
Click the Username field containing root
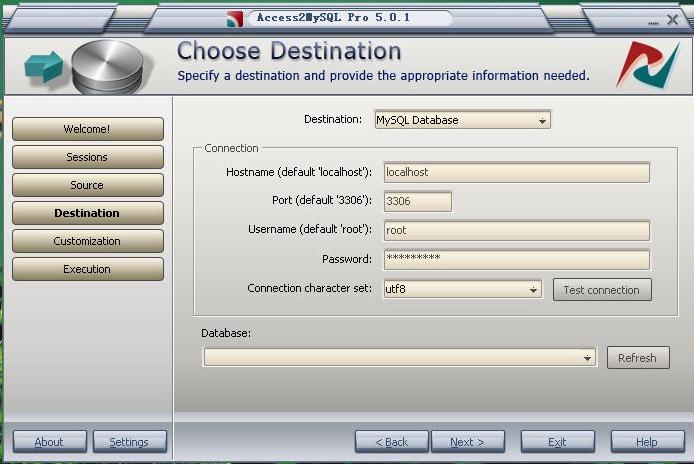tap(517, 231)
